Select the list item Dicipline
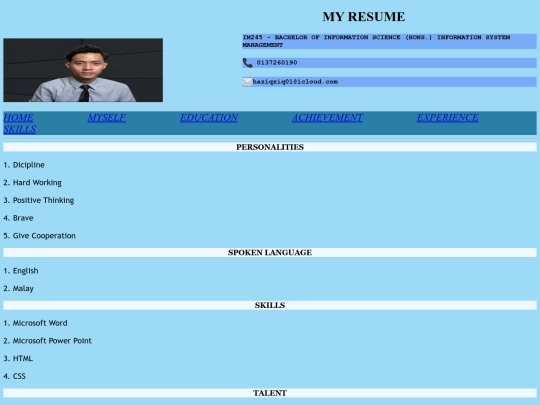The height and width of the screenshot is (405, 540). click(x=24, y=165)
